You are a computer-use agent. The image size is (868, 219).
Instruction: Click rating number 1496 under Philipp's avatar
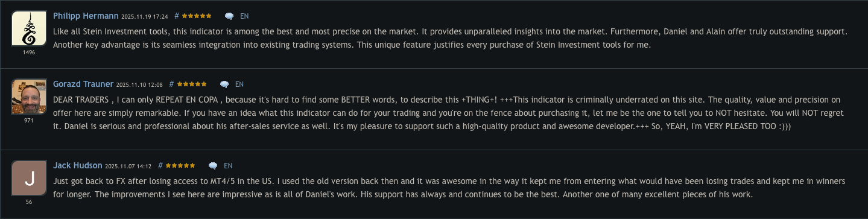pos(29,52)
